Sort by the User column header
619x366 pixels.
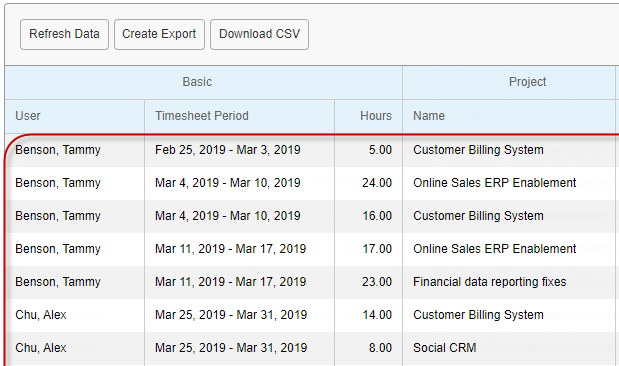tap(75, 116)
